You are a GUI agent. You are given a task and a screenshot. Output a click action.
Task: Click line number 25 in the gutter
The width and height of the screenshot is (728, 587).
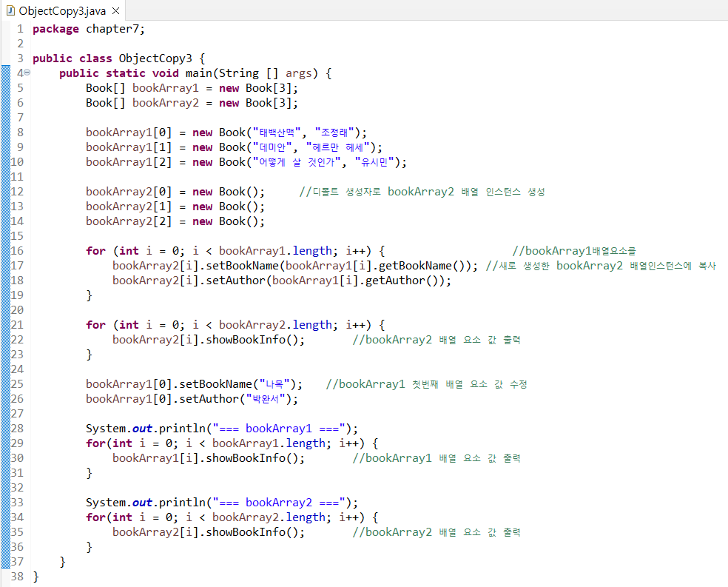pyautogui.click(x=18, y=384)
